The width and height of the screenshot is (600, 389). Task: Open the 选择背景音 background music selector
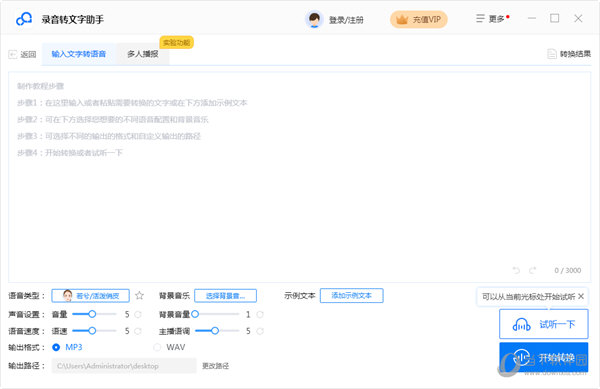(x=225, y=296)
